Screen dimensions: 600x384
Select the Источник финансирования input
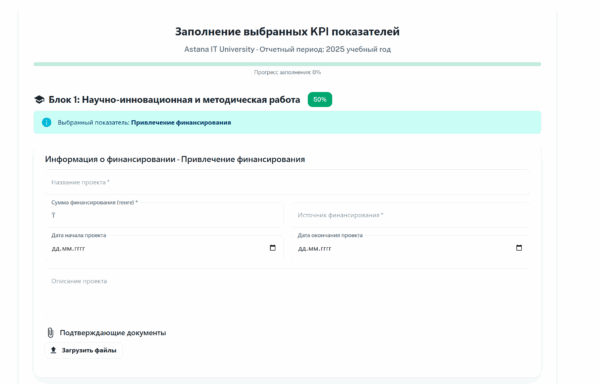(411, 215)
